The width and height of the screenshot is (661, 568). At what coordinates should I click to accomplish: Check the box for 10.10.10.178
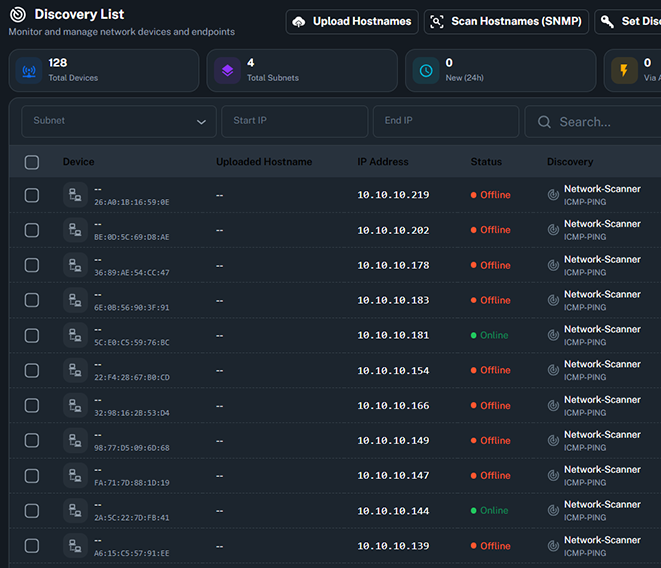(32, 265)
